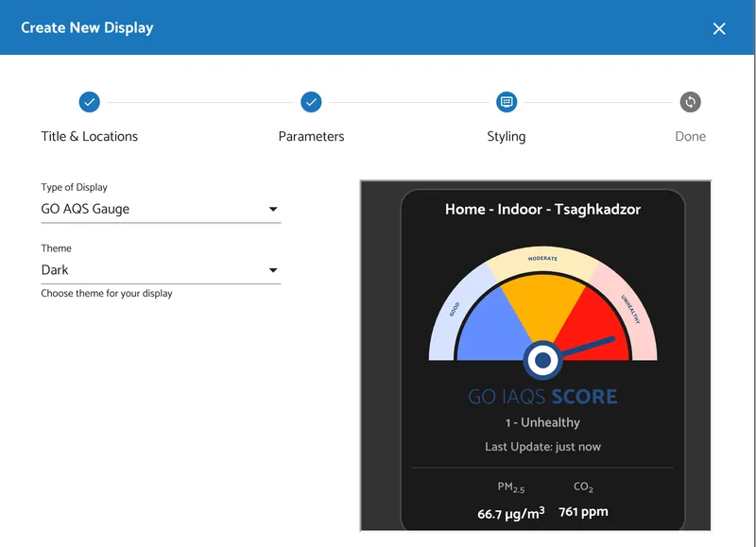The image size is (756, 547).
Task: Click 'Choose theme for your display' hint
Action: coord(107,294)
